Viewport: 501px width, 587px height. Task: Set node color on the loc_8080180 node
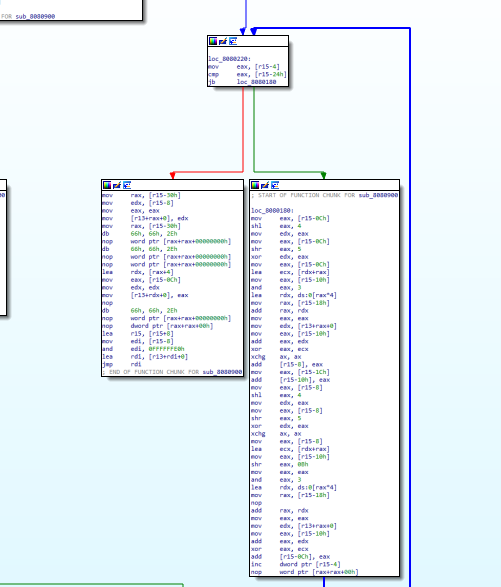point(255,185)
